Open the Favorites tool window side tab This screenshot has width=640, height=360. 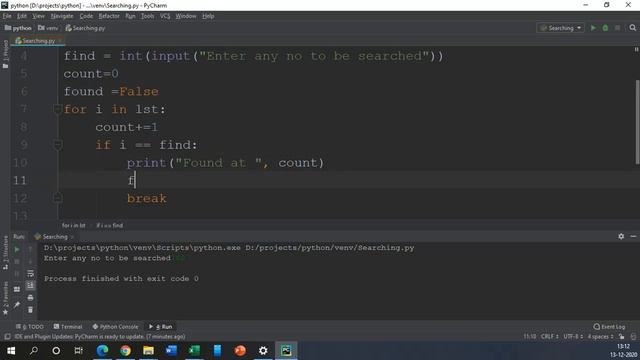click(x=5, y=298)
